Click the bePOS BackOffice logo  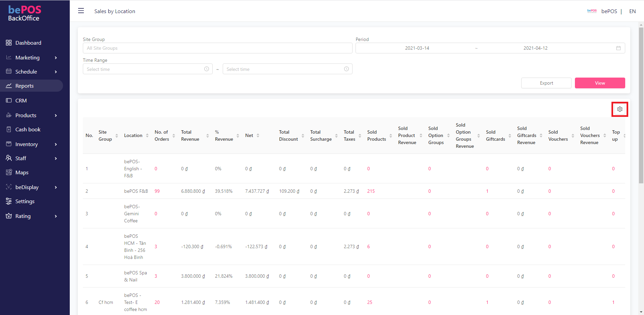24,13
